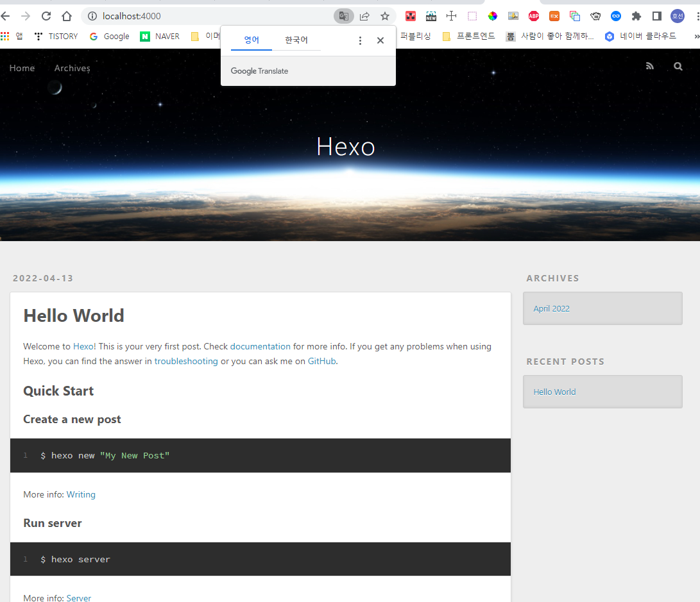Open the blog's RSS feed icon
Image resolution: width=700 pixels, height=602 pixels.
[x=650, y=65]
